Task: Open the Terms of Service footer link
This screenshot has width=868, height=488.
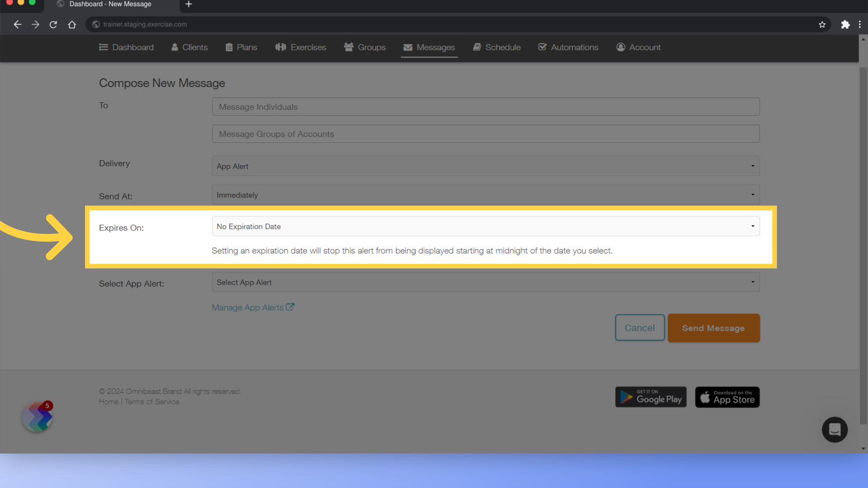Action: point(152,402)
